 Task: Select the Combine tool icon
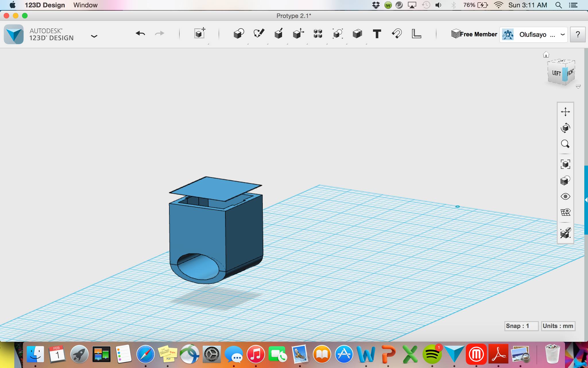(x=357, y=34)
